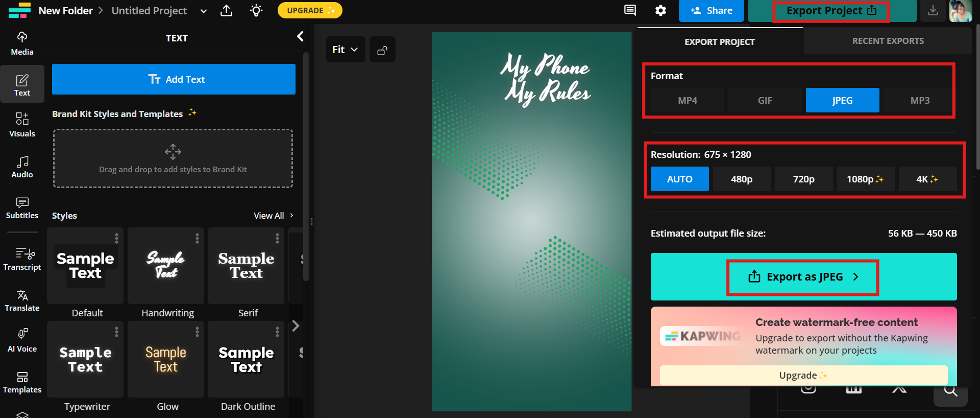Click New Folder breadcrumb

click(x=66, y=11)
